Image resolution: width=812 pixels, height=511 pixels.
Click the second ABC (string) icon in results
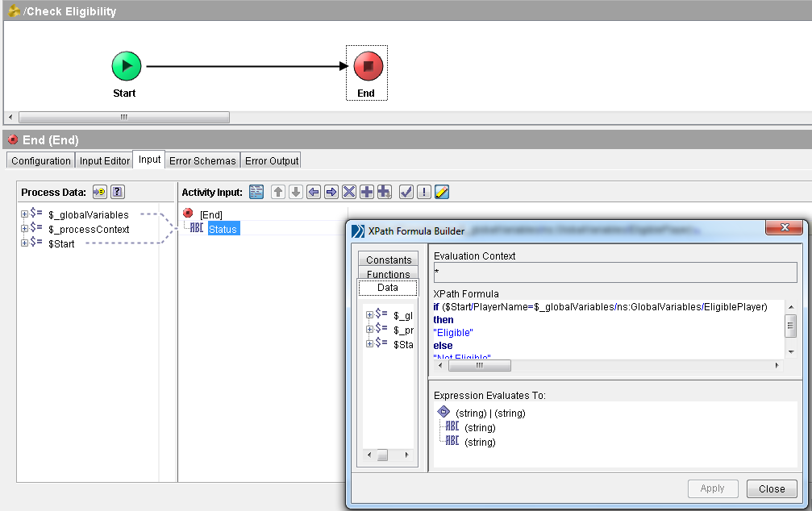coord(452,441)
